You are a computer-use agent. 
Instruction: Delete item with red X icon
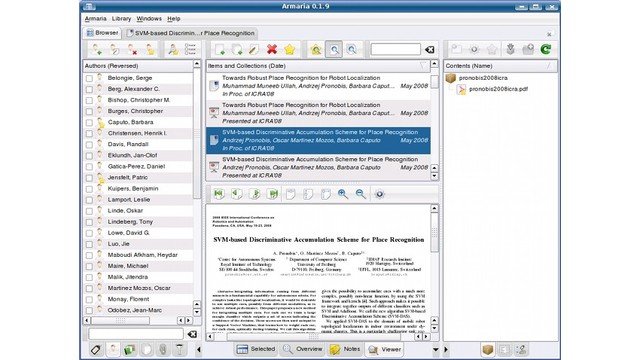272,50
